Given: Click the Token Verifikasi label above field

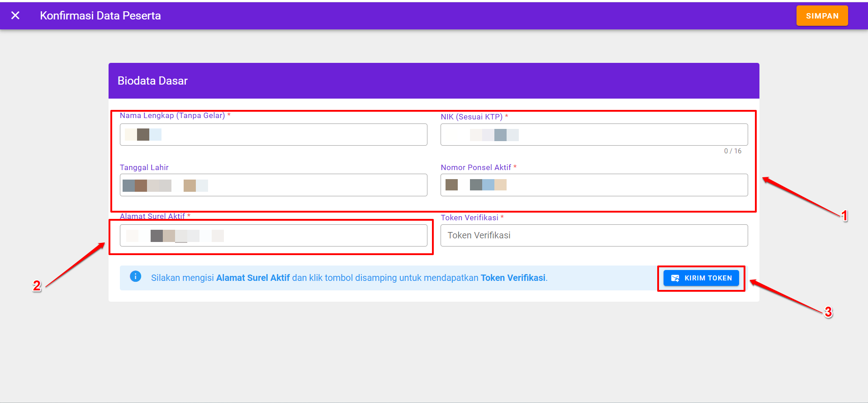Looking at the screenshot, I should 470,218.
